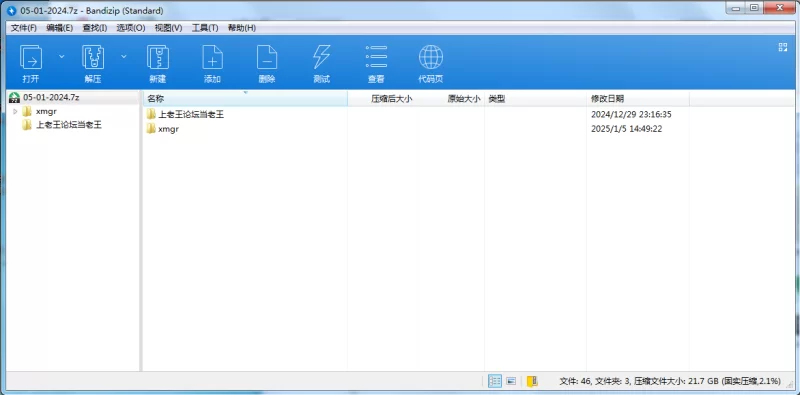Image resolution: width=800 pixels, height=395 pixels.
Task: Select 上老王论坛当老王 folder in file list
Action: [191, 114]
